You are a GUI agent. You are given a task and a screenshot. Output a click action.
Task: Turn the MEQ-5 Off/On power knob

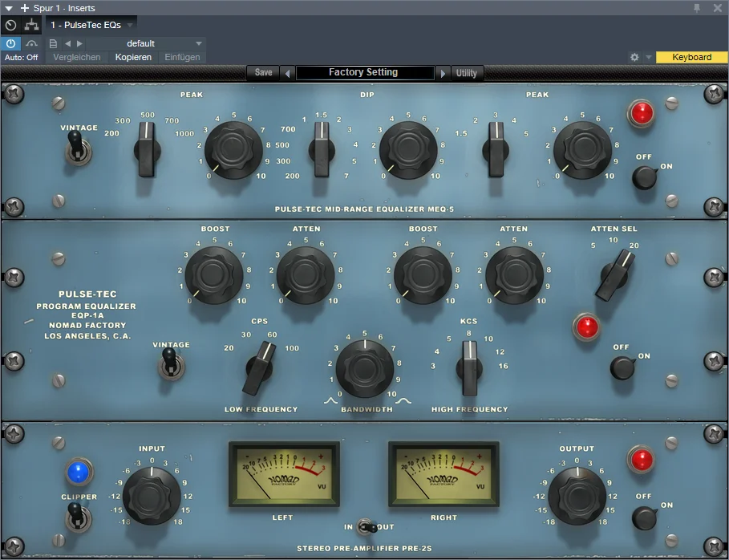[645, 177]
